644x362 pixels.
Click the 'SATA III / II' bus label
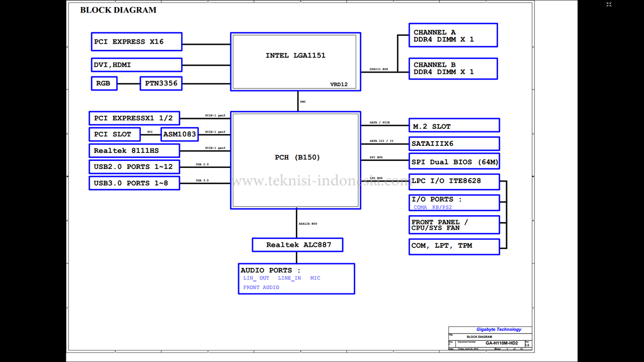[x=382, y=141]
